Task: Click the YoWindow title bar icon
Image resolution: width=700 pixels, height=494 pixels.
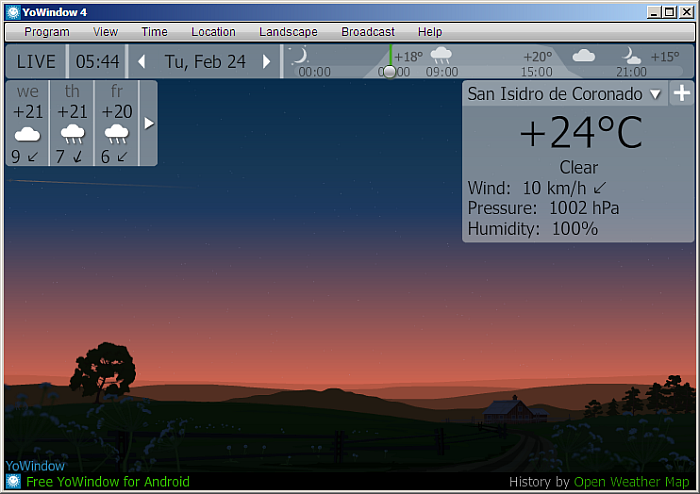Action: coord(13,12)
